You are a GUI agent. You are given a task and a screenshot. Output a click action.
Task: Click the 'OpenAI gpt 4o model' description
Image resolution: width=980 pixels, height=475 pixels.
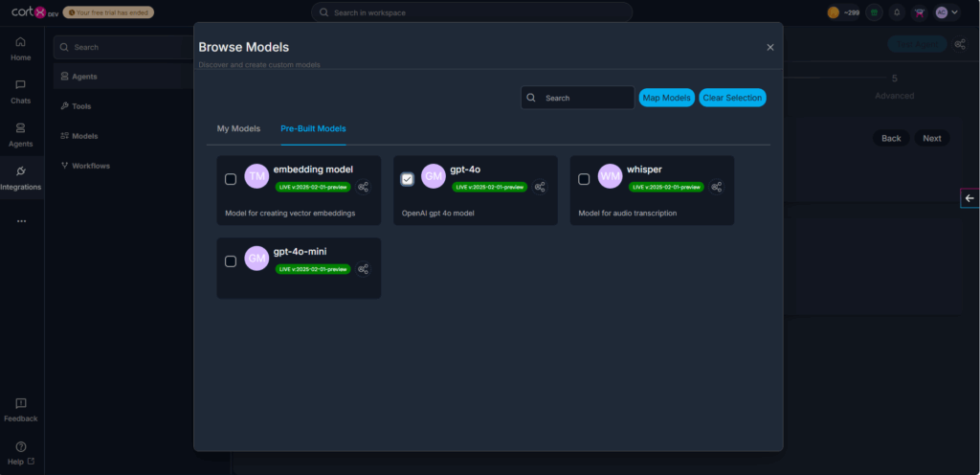click(438, 214)
